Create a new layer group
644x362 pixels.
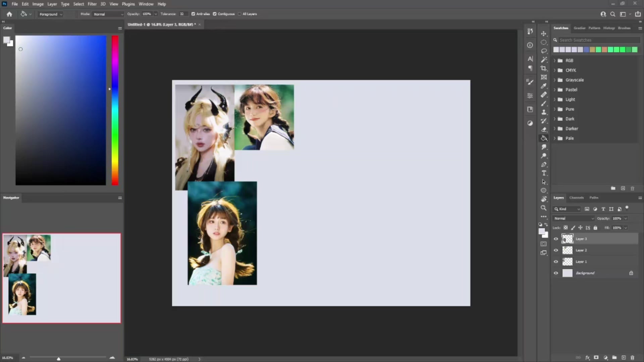pos(614,358)
